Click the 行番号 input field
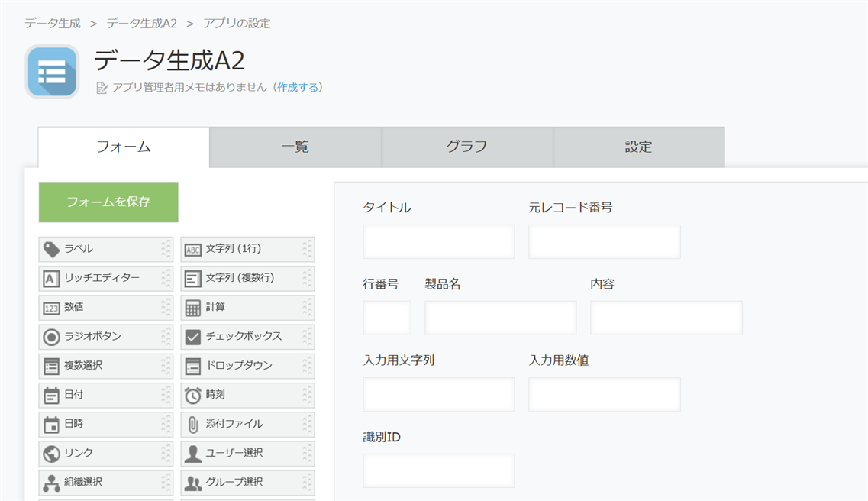 (x=387, y=318)
